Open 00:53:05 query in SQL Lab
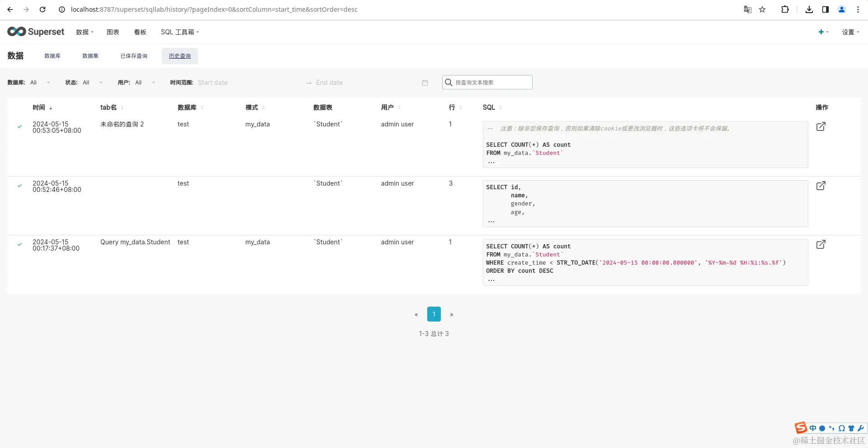868x448 pixels. (821, 126)
